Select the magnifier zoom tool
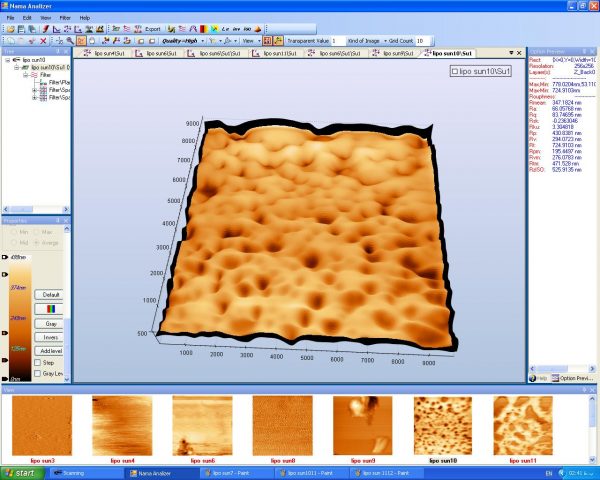Screen dimensions: 600x480 tap(70, 41)
